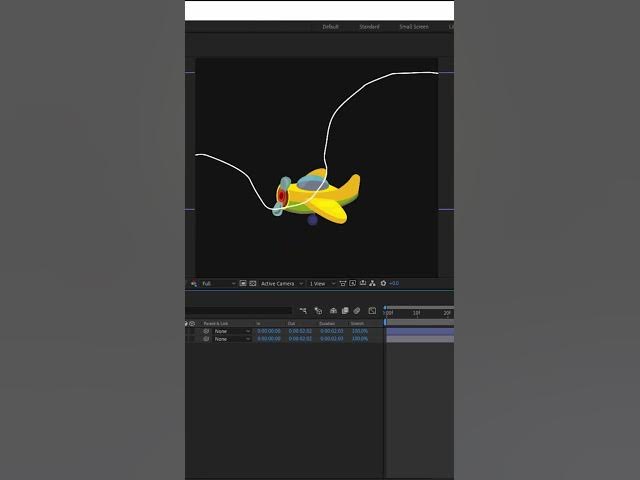Open the Fast Previews icon
Image resolution: width=640 pixels, height=480 pixels.
pyautogui.click(x=353, y=283)
